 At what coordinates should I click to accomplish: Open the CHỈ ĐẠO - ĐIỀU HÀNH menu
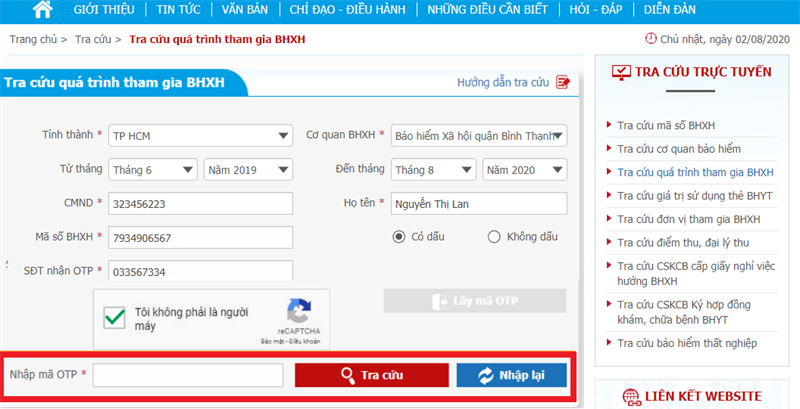point(347,9)
